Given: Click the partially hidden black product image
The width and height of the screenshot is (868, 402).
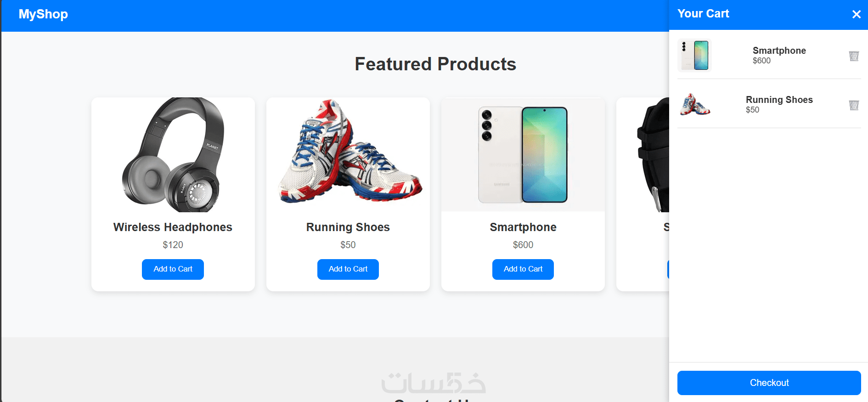Looking at the screenshot, I should 643,154.
